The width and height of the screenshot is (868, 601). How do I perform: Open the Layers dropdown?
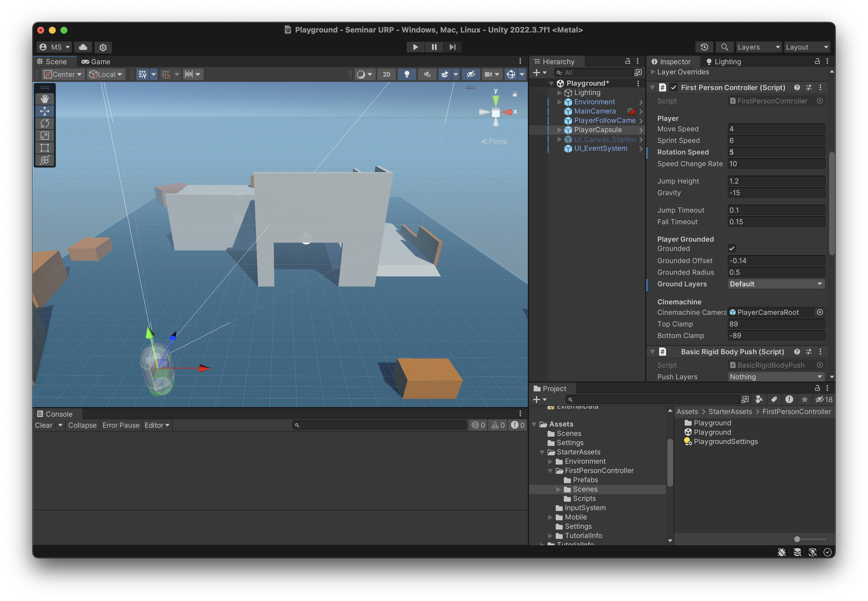tap(758, 47)
